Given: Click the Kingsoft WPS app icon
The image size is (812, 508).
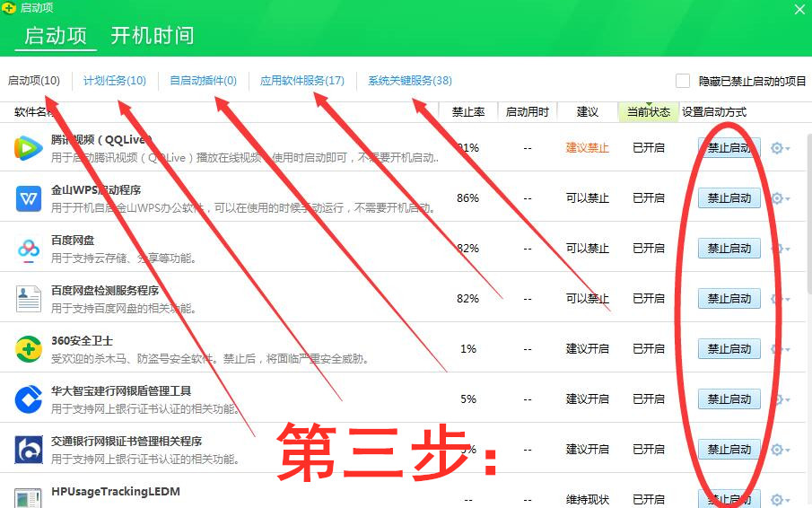Looking at the screenshot, I should pyautogui.click(x=29, y=199).
